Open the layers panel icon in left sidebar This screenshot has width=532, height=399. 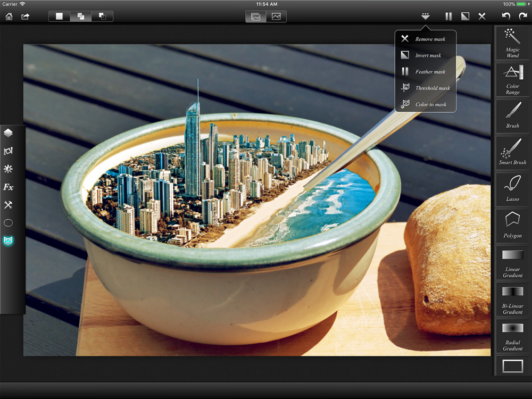(8, 132)
